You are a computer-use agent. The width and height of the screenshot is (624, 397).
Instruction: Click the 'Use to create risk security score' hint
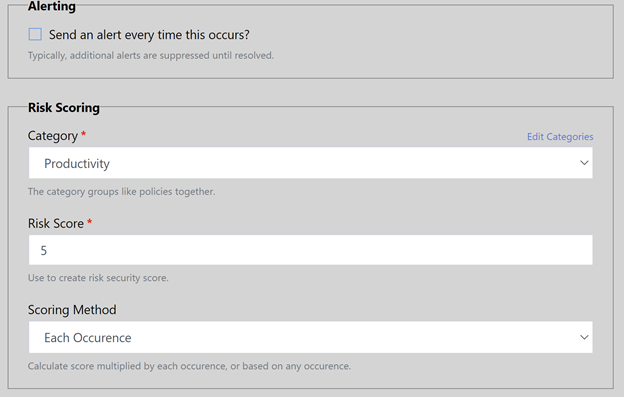[98, 278]
